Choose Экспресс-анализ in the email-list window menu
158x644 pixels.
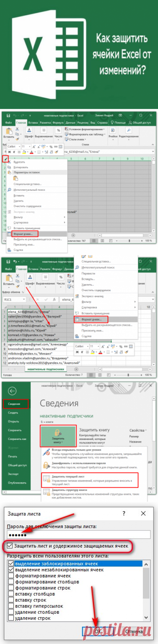click(x=92, y=296)
